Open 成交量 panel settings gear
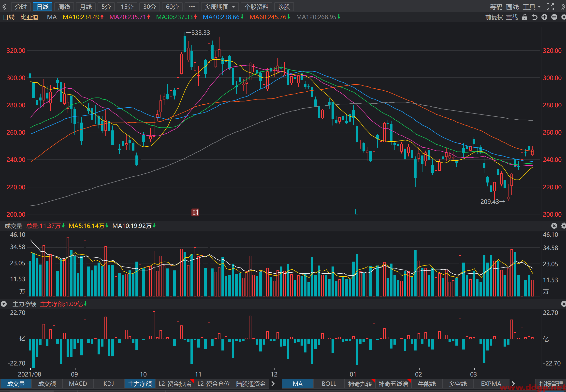566x392 pixels. pyautogui.click(x=563, y=226)
